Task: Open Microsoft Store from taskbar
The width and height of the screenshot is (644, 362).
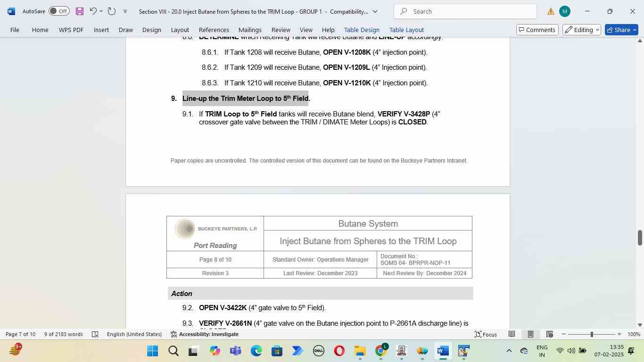Action: pyautogui.click(x=277, y=351)
